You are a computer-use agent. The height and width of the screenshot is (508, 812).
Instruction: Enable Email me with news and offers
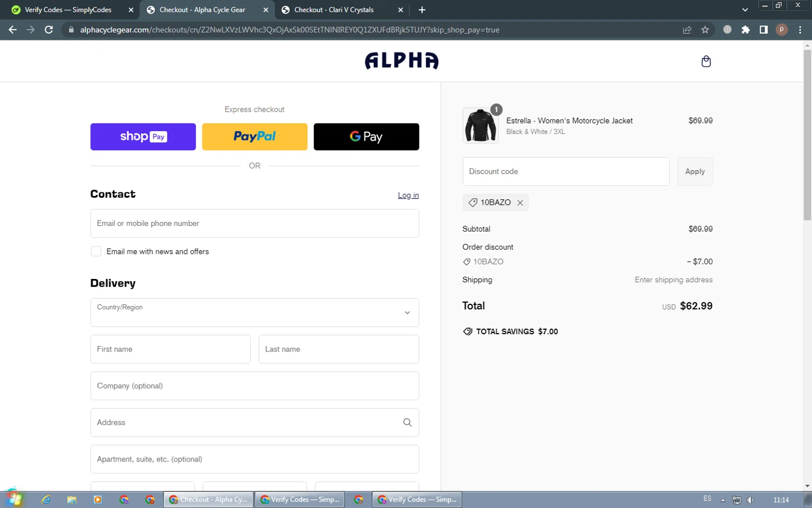(96, 251)
